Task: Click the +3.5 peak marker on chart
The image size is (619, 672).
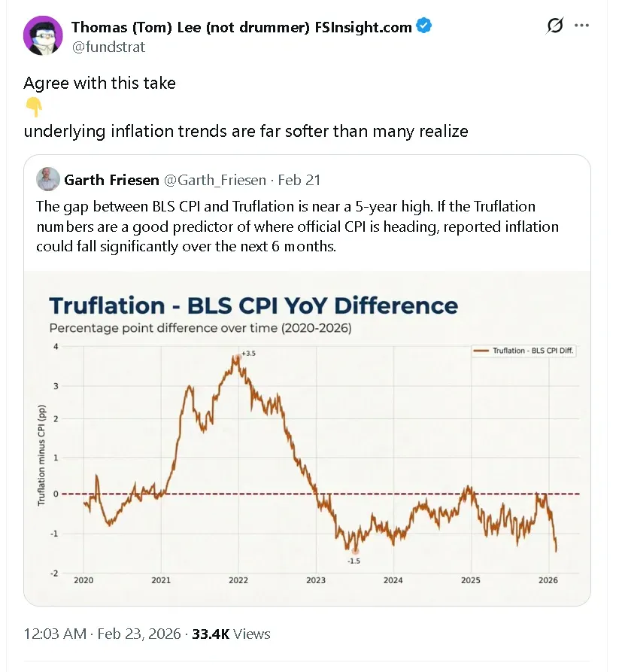Action: (239, 356)
